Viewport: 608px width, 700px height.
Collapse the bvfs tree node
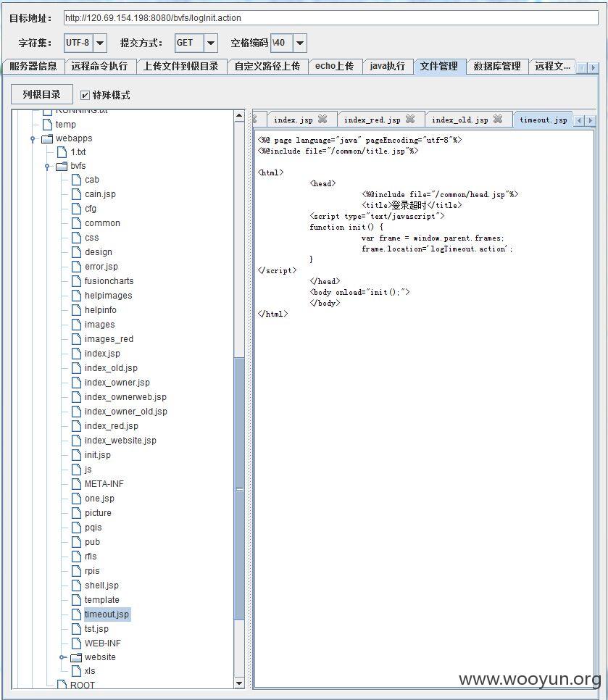[x=47, y=167]
